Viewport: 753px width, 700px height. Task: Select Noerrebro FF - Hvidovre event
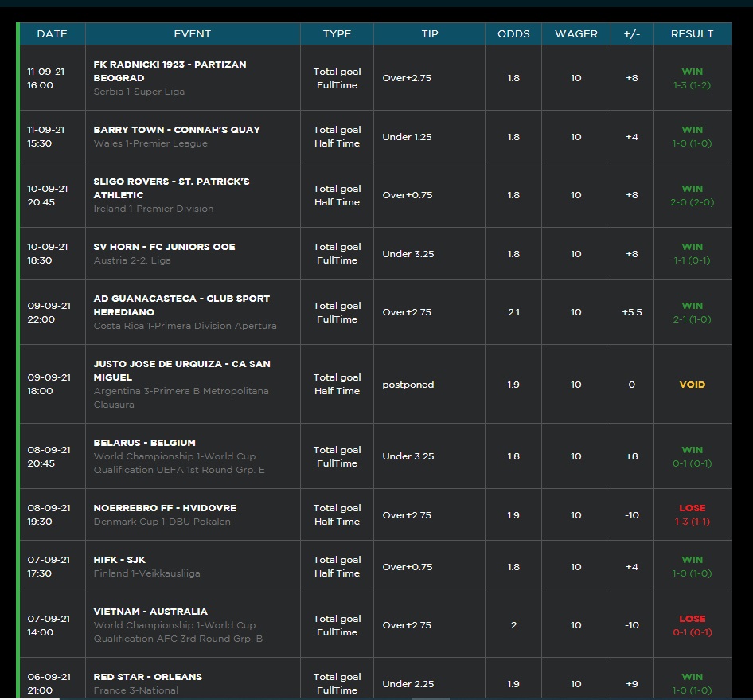(x=166, y=508)
